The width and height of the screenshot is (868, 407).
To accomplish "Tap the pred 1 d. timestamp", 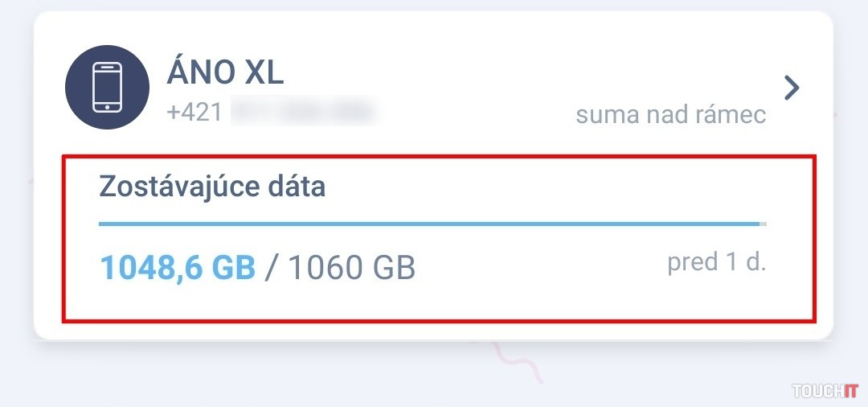I will [716, 263].
